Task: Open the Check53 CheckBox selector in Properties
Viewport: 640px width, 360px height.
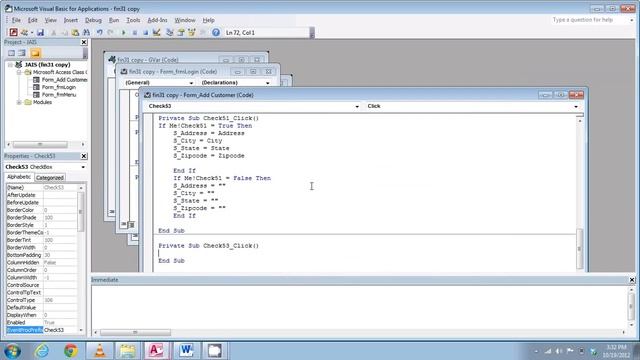Action: [x=83, y=167]
